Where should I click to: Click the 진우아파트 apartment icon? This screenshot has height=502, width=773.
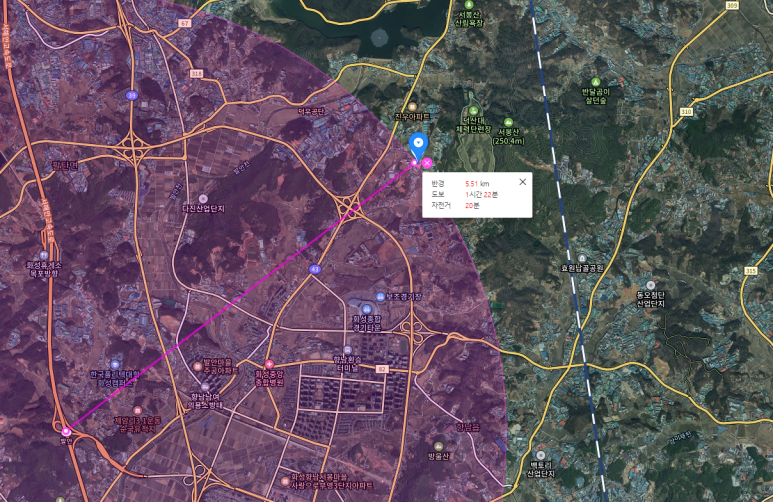pos(413,107)
